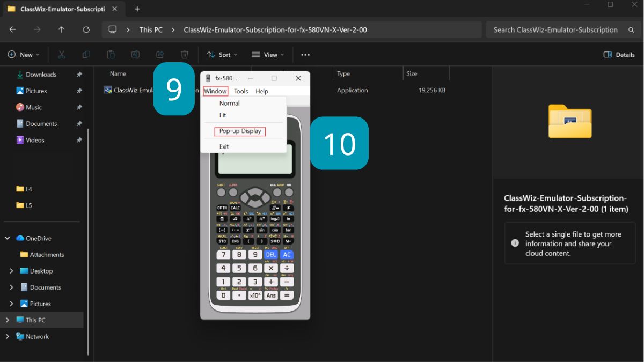Image resolution: width=644 pixels, height=362 pixels.
Task: Open the Tools menu in emulator
Action: click(241, 91)
